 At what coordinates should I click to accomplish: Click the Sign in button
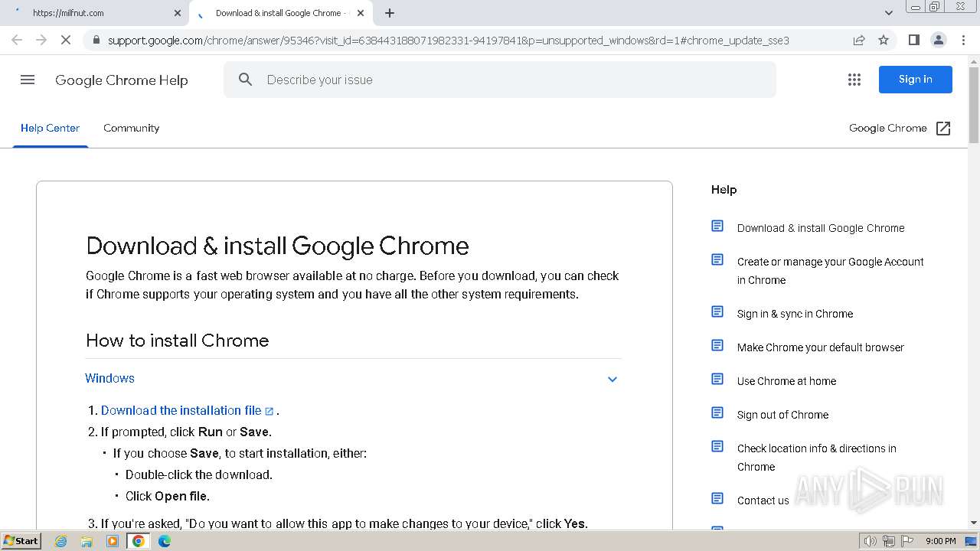point(916,80)
